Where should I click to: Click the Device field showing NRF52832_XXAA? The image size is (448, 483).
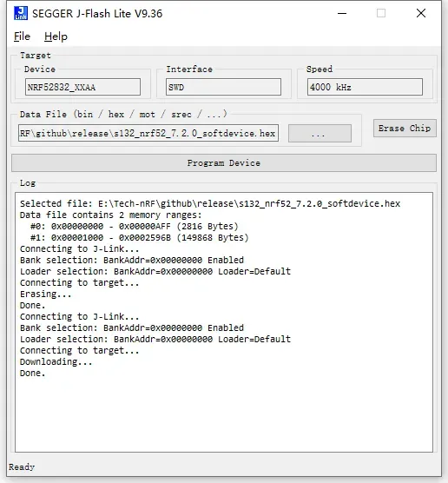[82, 87]
